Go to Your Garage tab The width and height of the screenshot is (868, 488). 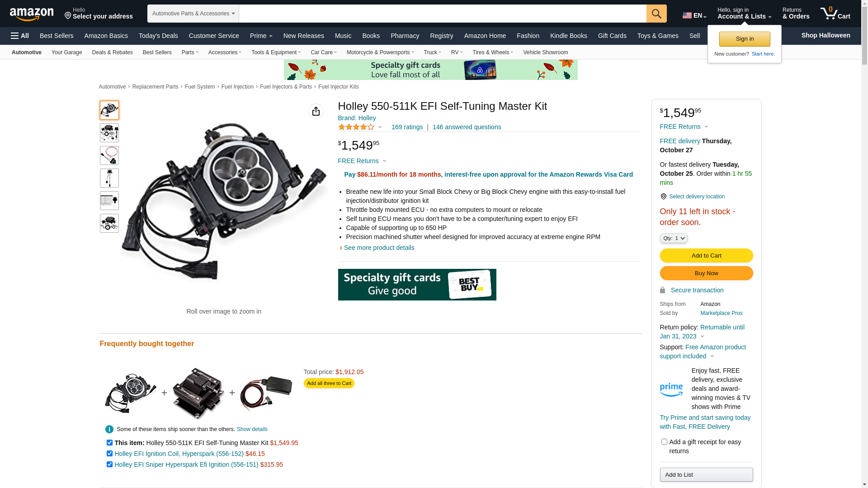coord(67,52)
